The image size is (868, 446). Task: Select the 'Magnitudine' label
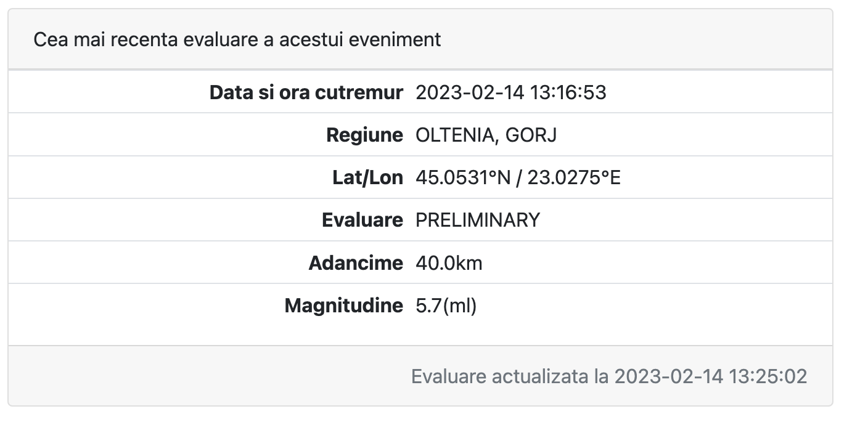click(344, 306)
